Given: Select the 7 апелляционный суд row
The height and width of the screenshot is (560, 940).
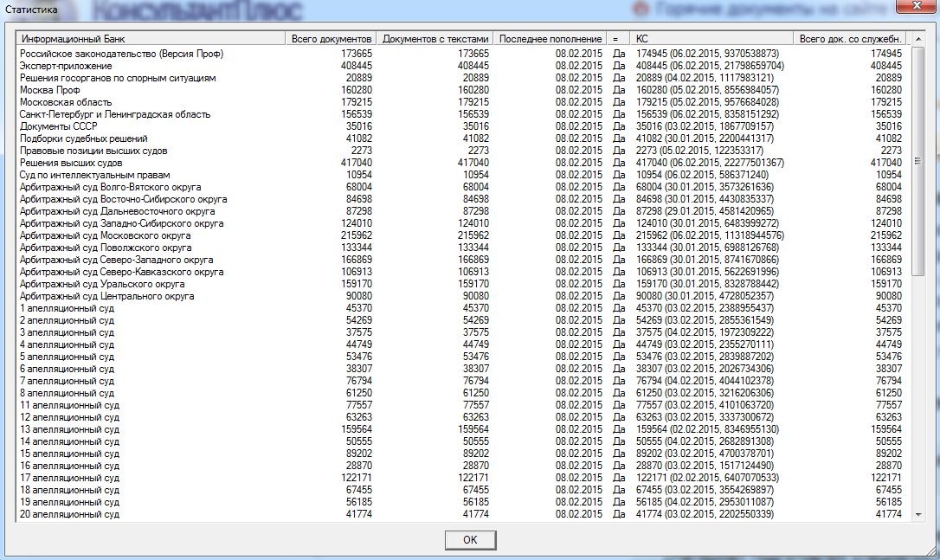Looking at the screenshot, I should tap(461, 380).
